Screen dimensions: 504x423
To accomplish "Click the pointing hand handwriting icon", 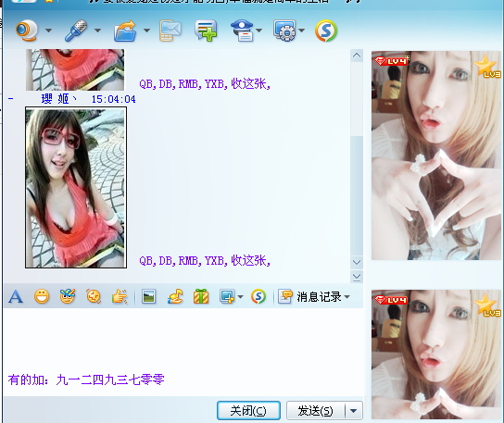I will pyautogui.click(x=120, y=296).
